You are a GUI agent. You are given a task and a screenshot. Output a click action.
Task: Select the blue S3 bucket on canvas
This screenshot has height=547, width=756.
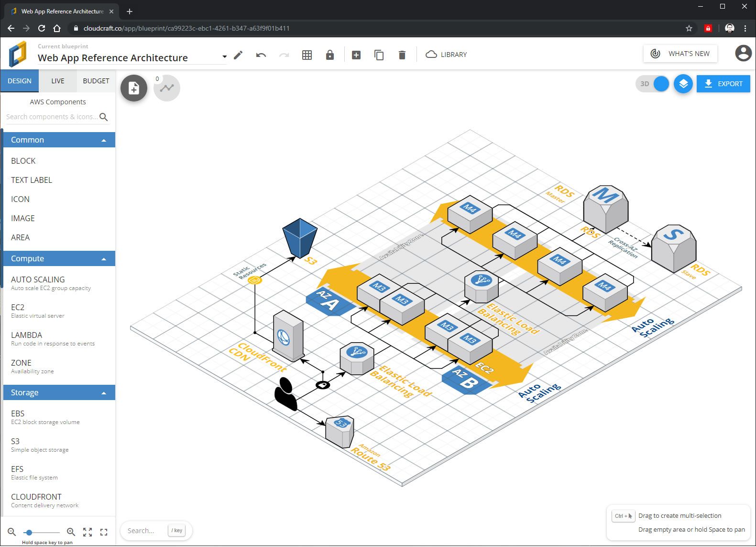tap(300, 238)
